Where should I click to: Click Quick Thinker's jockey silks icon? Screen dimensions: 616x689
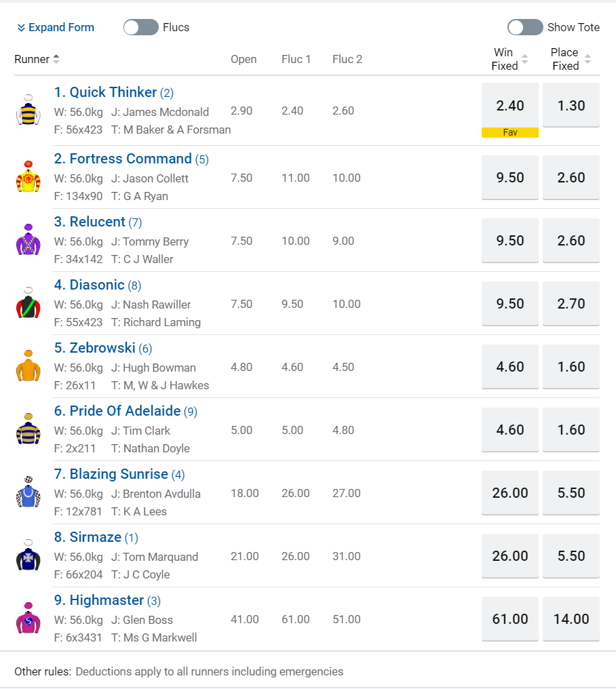28,110
